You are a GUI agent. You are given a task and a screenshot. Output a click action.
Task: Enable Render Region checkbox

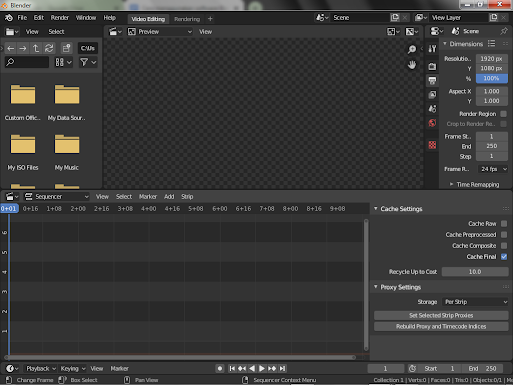click(504, 114)
